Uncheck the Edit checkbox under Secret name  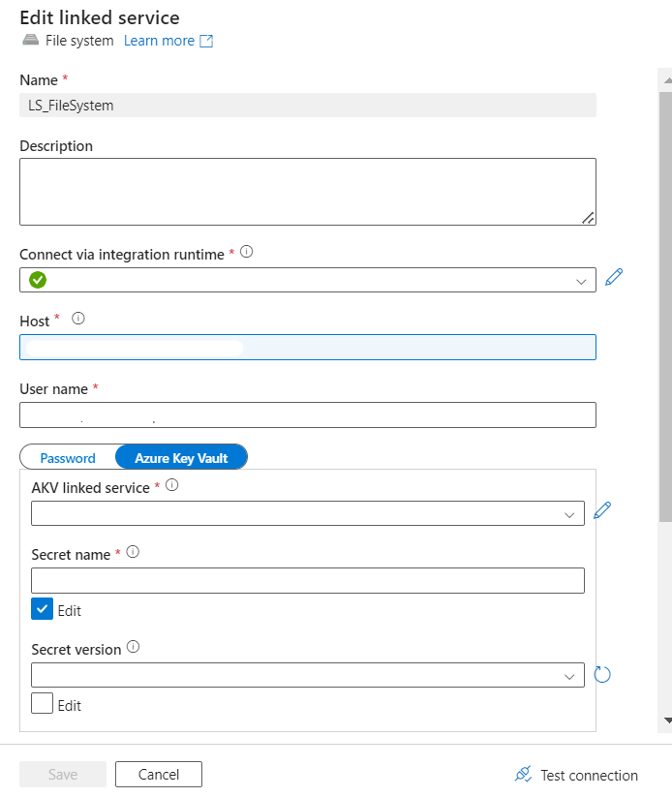click(42, 609)
